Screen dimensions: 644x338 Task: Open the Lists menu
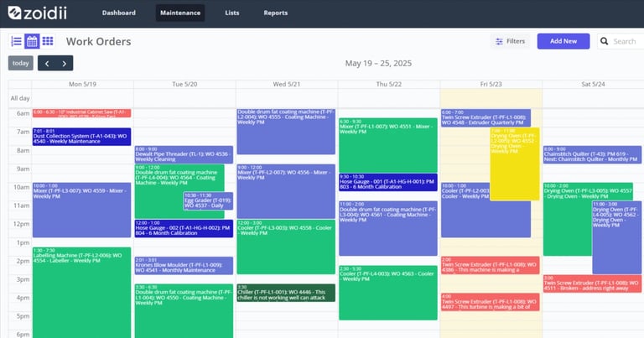click(x=232, y=13)
